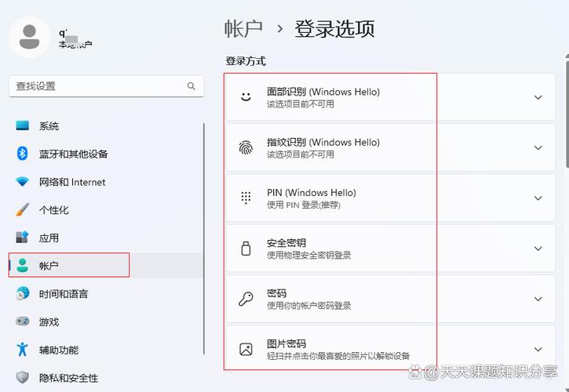Open 网络和 Internet category
This screenshot has width=569, height=392.
[106, 182]
